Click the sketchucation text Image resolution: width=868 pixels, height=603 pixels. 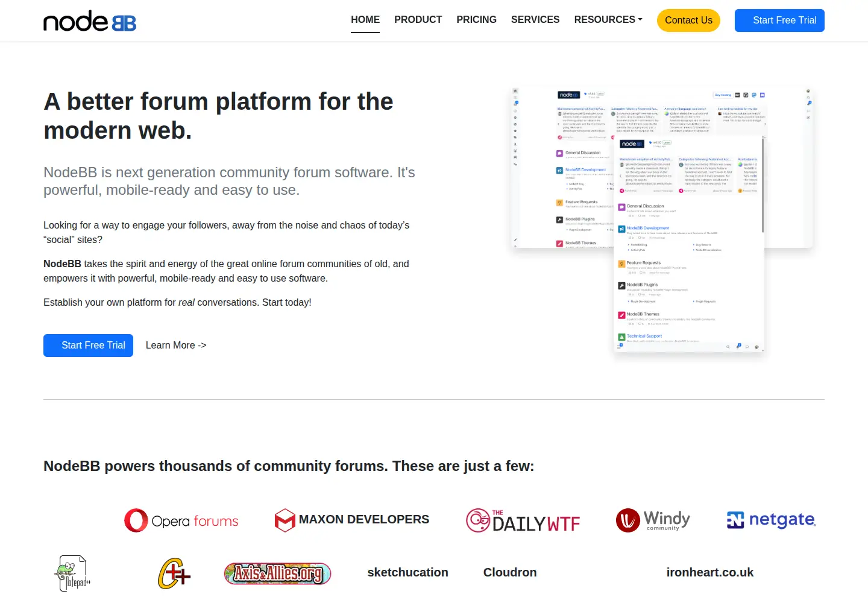(x=408, y=573)
